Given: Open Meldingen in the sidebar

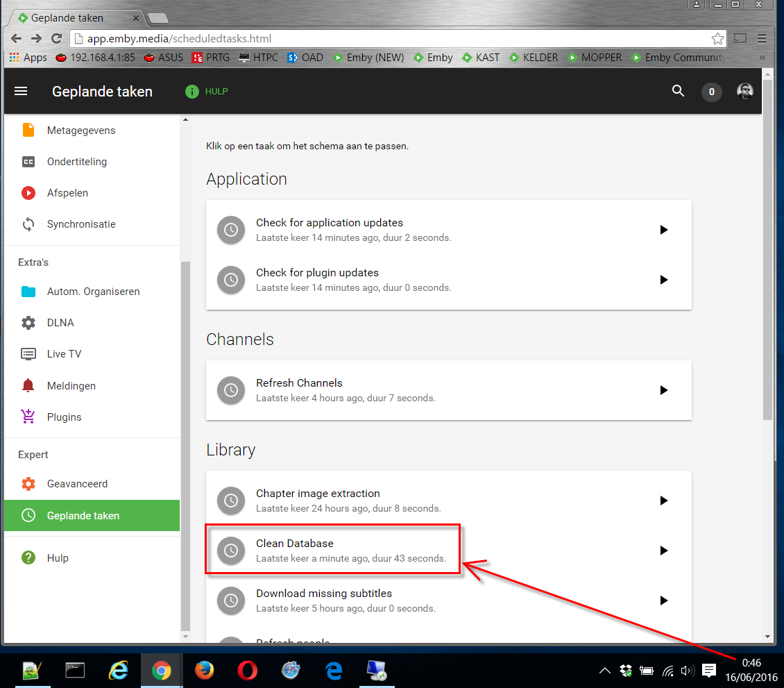Looking at the screenshot, I should pyautogui.click(x=92, y=386).
